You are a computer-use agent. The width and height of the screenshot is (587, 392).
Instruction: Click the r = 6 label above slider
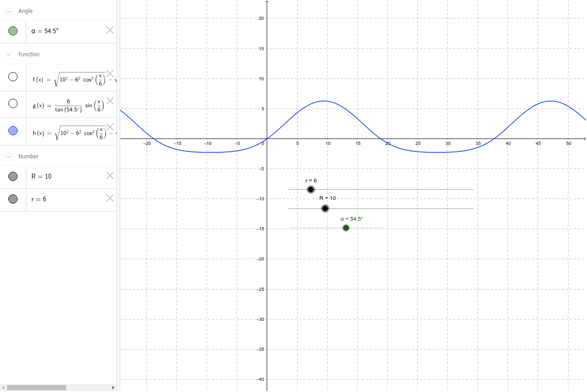(x=311, y=181)
